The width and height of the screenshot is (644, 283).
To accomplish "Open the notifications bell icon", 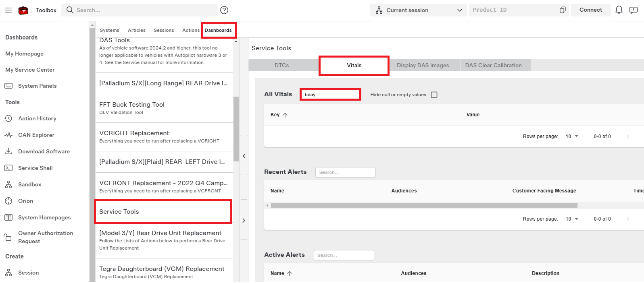I will pyautogui.click(x=619, y=10).
